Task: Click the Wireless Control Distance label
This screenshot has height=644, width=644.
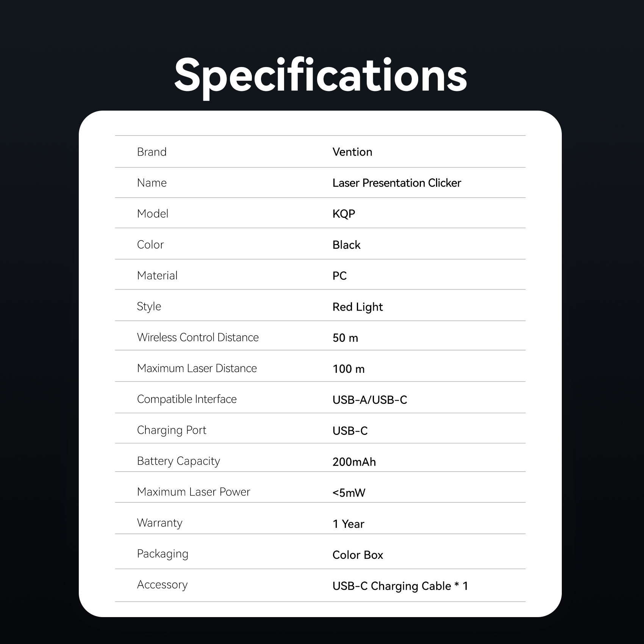Action: coord(198,338)
